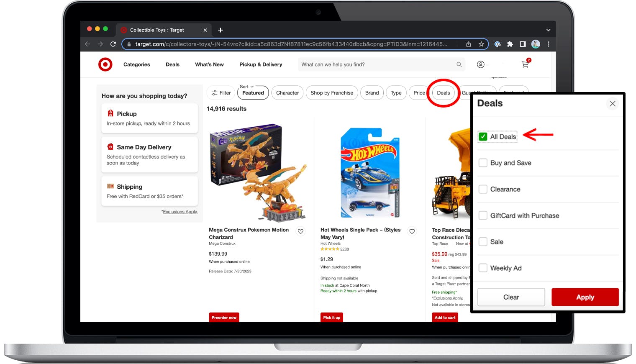Bookmark page using star icon
The width and height of the screenshot is (636, 364).
481,44
